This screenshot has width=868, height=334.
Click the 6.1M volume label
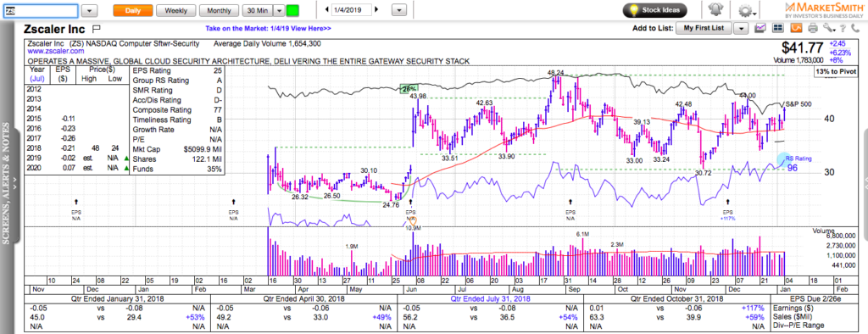[582, 234]
